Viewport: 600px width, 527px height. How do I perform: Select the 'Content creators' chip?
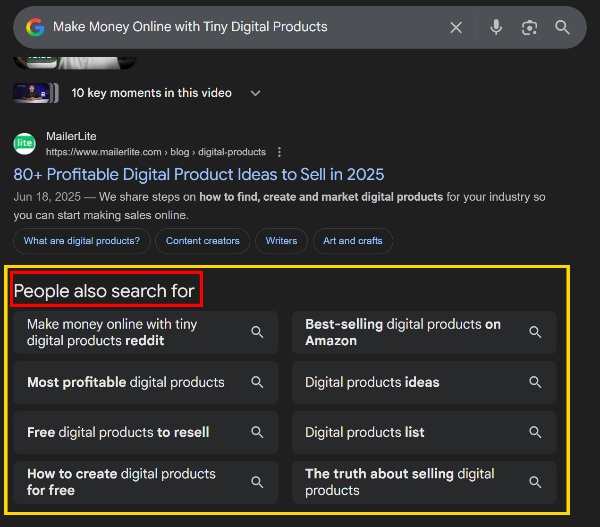[203, 241]
